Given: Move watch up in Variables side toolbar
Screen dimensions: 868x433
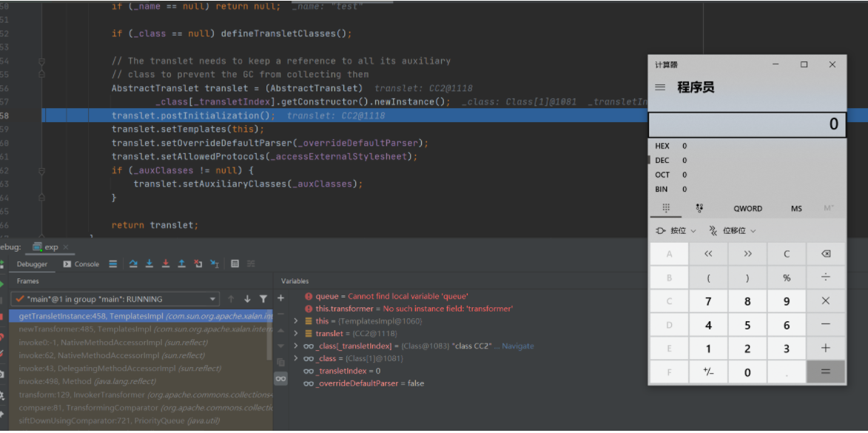Looking at the screenshot, I should pos(280,330).
